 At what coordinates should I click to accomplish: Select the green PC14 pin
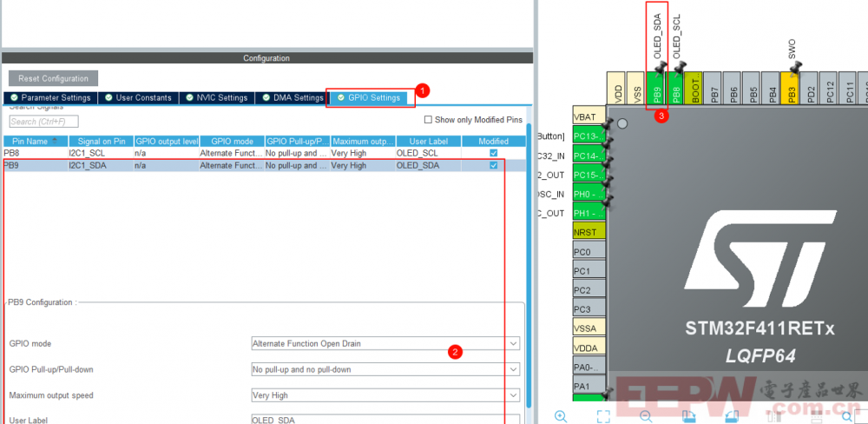[x=589, y=156]
